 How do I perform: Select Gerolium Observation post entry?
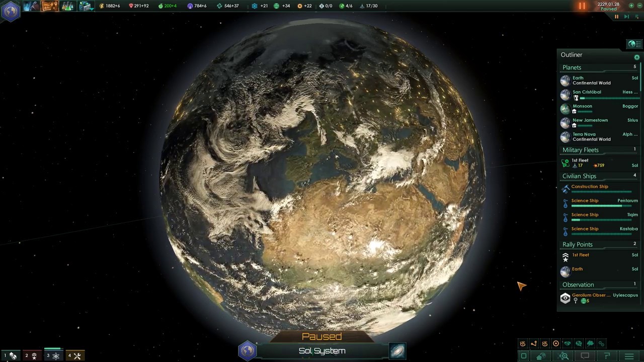pyautogui.click(x=599, y=298)
